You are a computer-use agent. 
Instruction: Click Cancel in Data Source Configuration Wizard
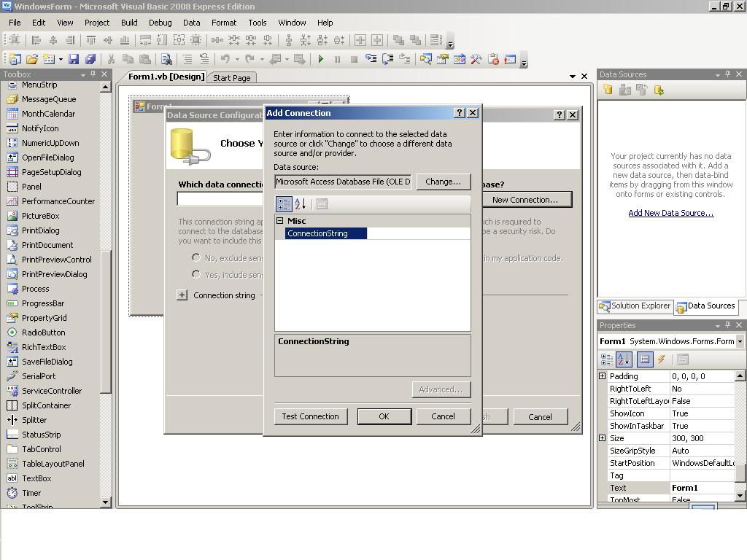pyautogui.click(x=540, y=416)
